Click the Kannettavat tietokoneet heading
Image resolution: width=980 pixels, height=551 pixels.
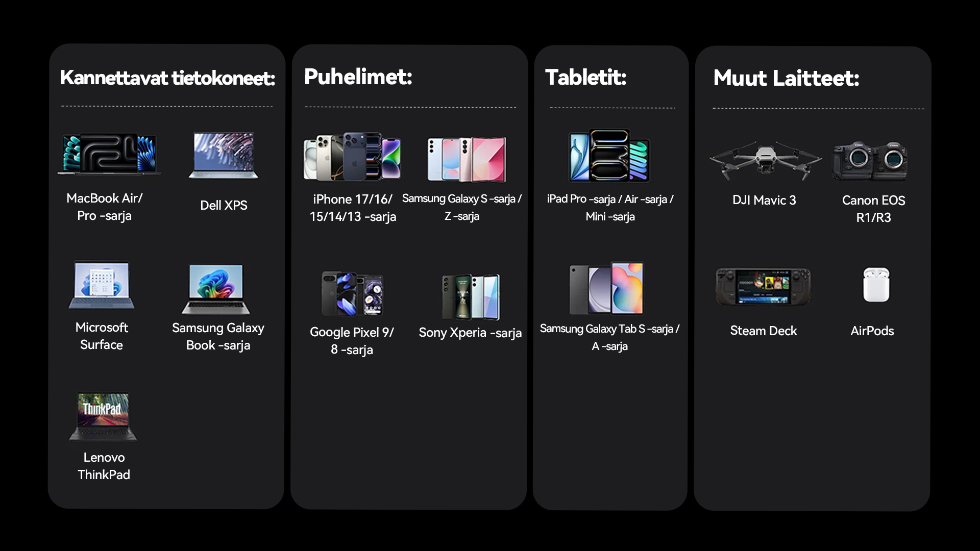pos(167,78)
